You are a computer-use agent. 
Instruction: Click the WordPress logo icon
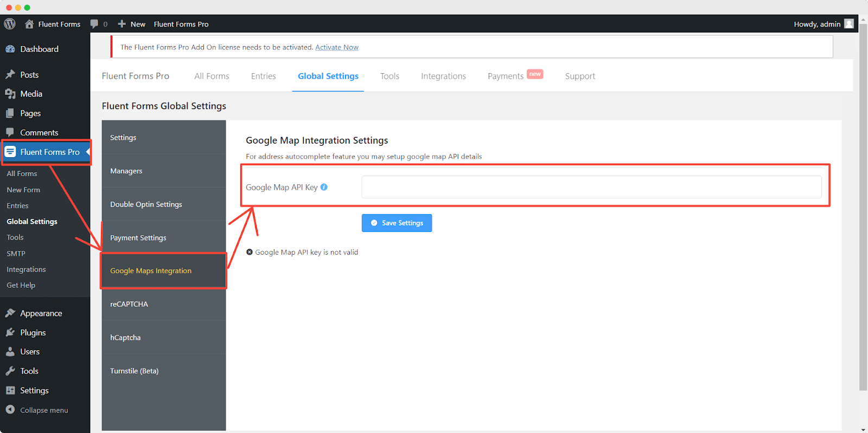(10, 24)
